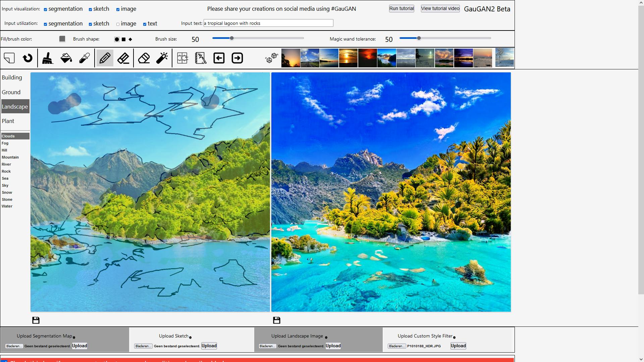Open the Building category
644x362 pixels.
(x=12, y=77)
